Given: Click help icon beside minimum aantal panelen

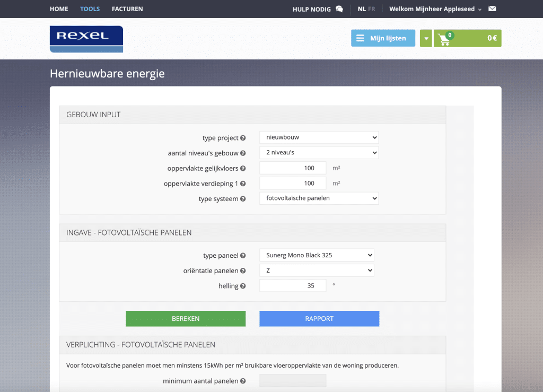Looking at the screenshot, I should tap(243, 381).
